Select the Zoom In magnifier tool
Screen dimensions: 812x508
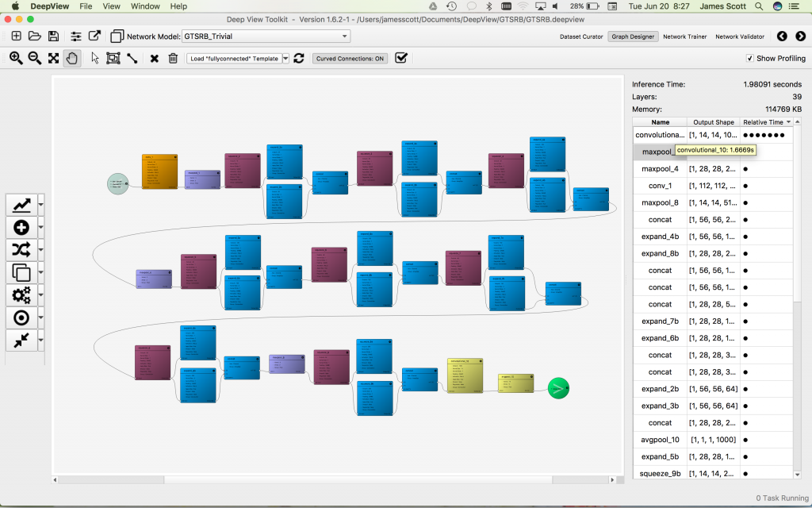[x=16, y=58]
